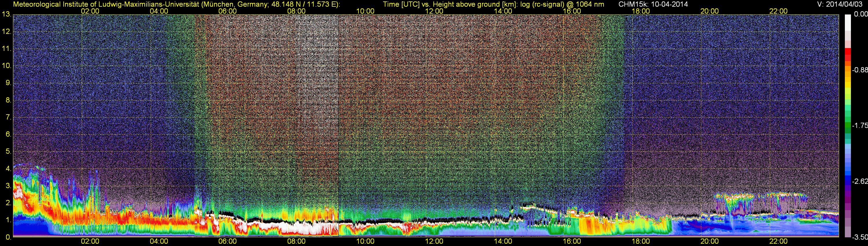Image resolution: width=868 pixels, height=246 pixels.
Task: Click the 10:00 label on the top time axis
Action: point(365,11)
